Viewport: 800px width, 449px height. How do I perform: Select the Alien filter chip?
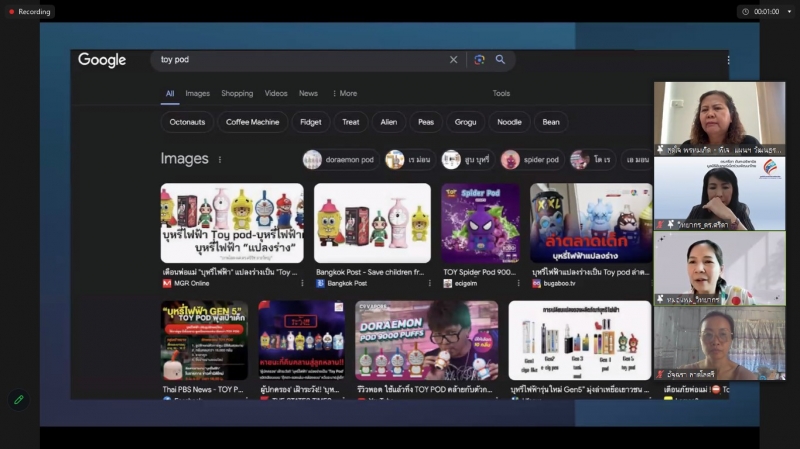click(x=388, y=122)
